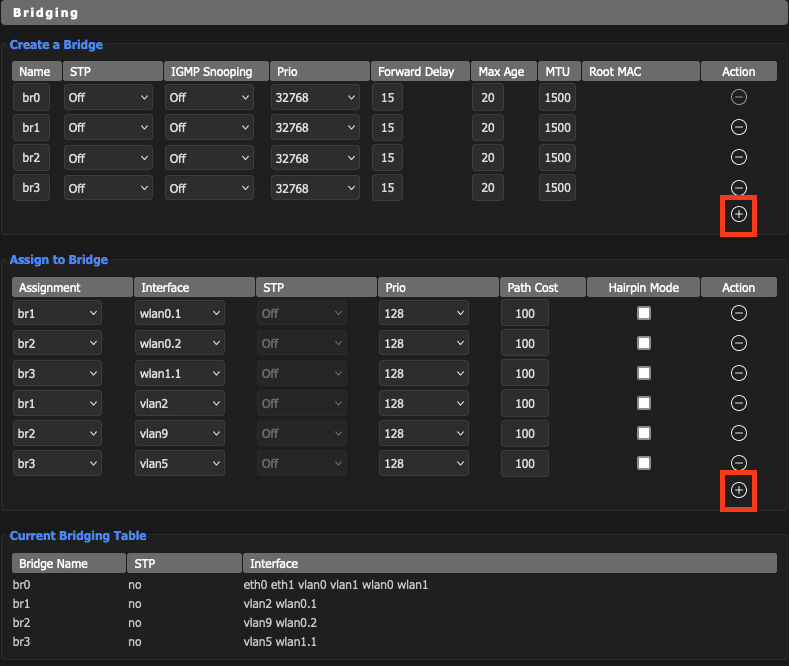Image resolution: width=789 pixels, height=666 pixels.
Task: Add a new bridge assignment row
Action: [738, 490]
